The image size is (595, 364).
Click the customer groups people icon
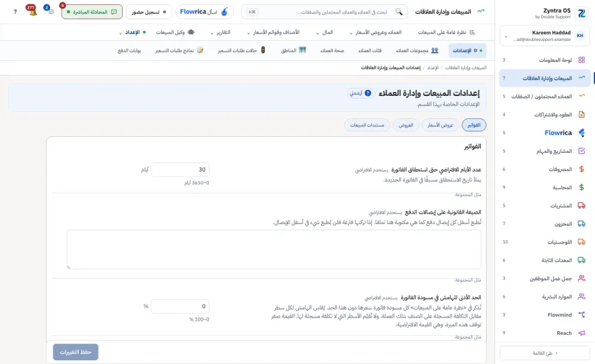435,50
